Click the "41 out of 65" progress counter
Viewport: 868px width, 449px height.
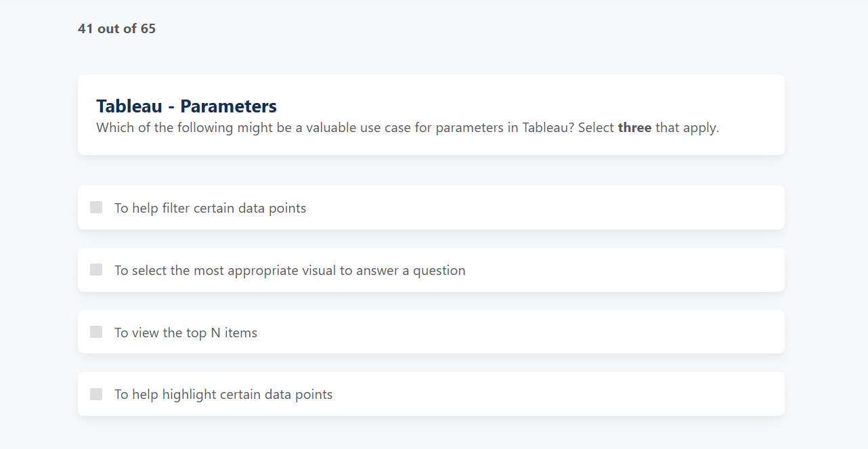[116, 28]
